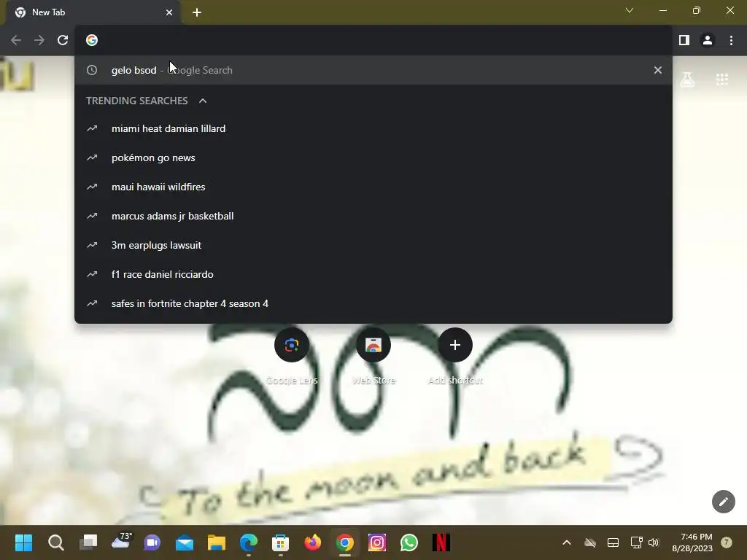
Task: Open Microsoft Store from taskbar
Action: (281, 542)
